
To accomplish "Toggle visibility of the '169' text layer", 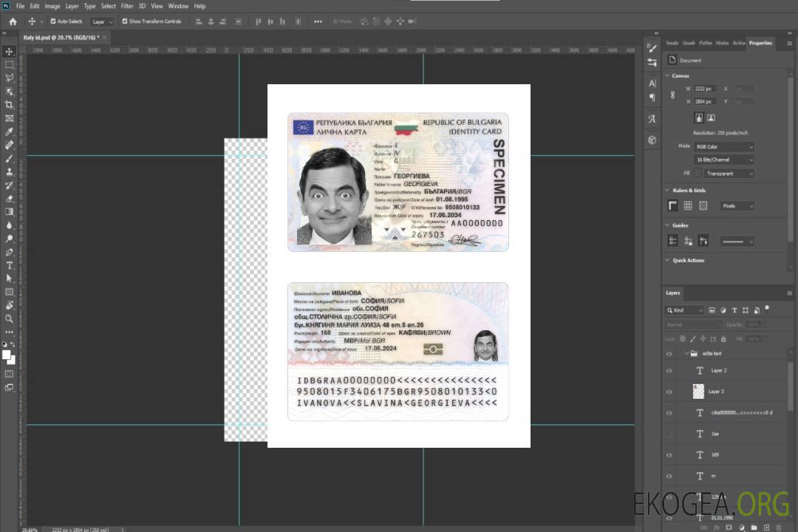I will (669, 455).
